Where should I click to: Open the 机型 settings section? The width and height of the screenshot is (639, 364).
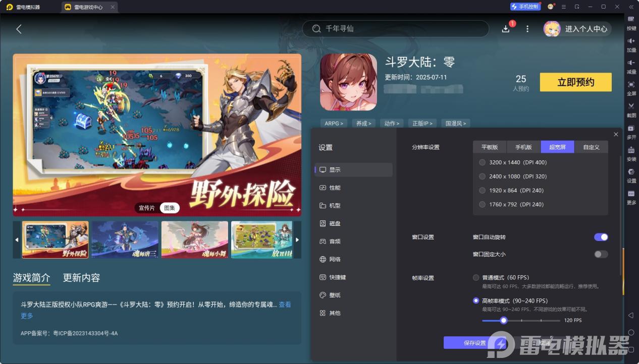(x=353, y=206)
